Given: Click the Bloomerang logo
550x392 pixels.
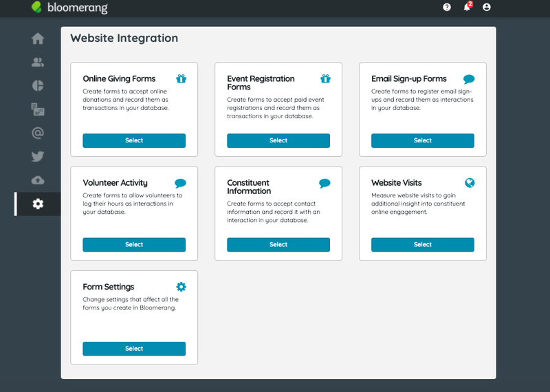Looking at the screenshot, I should (x=69, y=8).
